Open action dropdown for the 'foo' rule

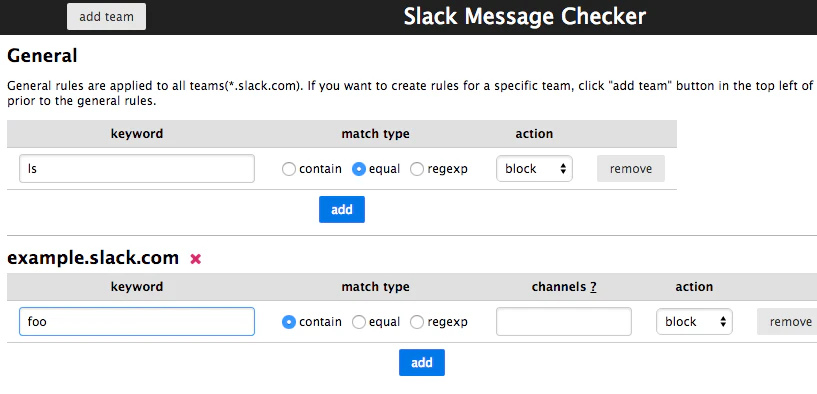coord(694,322)
